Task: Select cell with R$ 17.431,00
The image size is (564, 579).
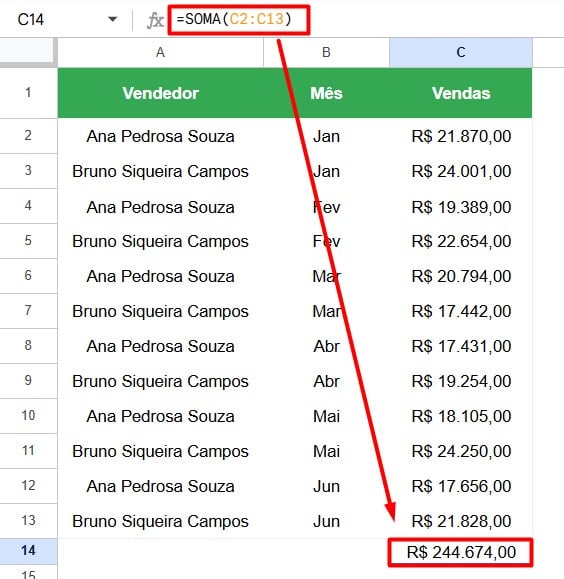Action: coord(461,346)
